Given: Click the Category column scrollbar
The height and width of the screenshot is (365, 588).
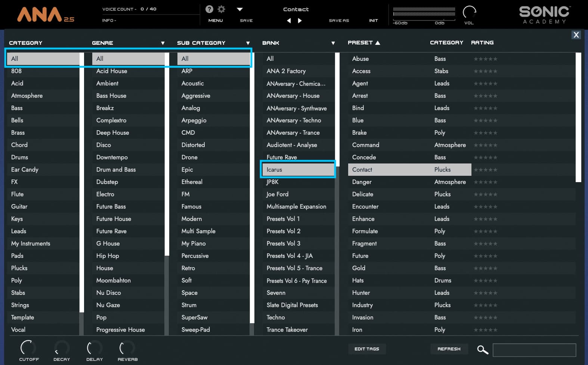Looking at the screenshot, I should [82, 182].
